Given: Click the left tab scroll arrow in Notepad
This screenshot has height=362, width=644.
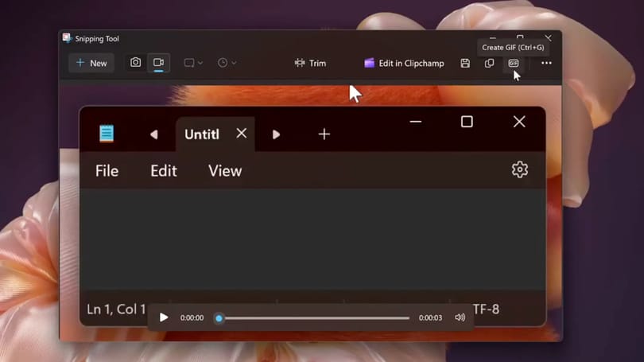Looking at the screenshot, I should tap(154, 134).
